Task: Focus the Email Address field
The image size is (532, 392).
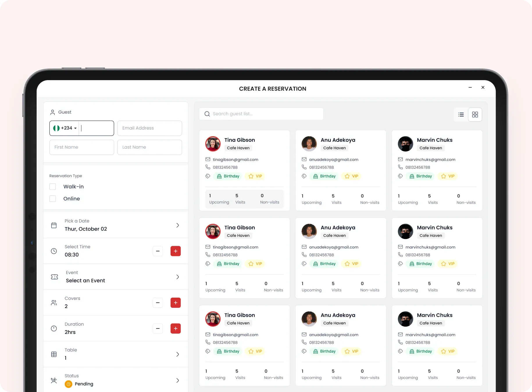Action: coord(150,128)
